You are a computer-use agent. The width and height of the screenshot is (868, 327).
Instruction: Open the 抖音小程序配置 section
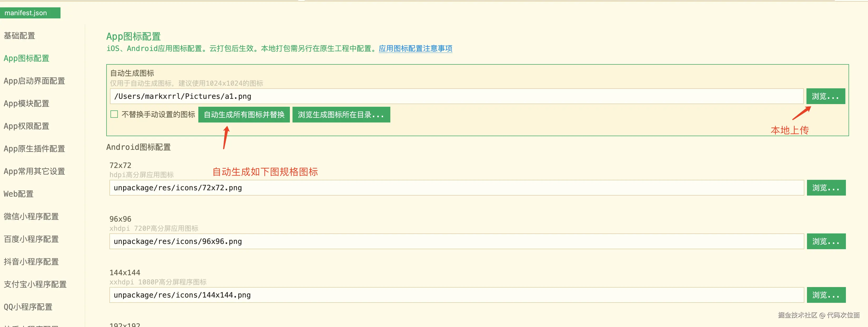pos(31,261)
